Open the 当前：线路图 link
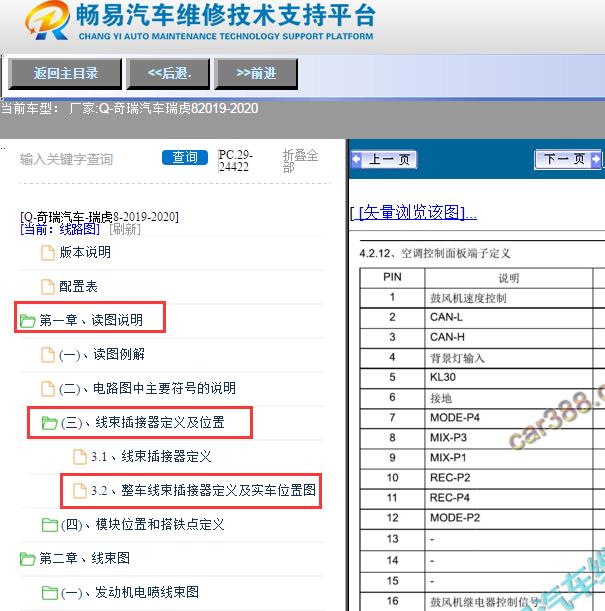Viewport: 605px width, 611px height. [60, 229]
